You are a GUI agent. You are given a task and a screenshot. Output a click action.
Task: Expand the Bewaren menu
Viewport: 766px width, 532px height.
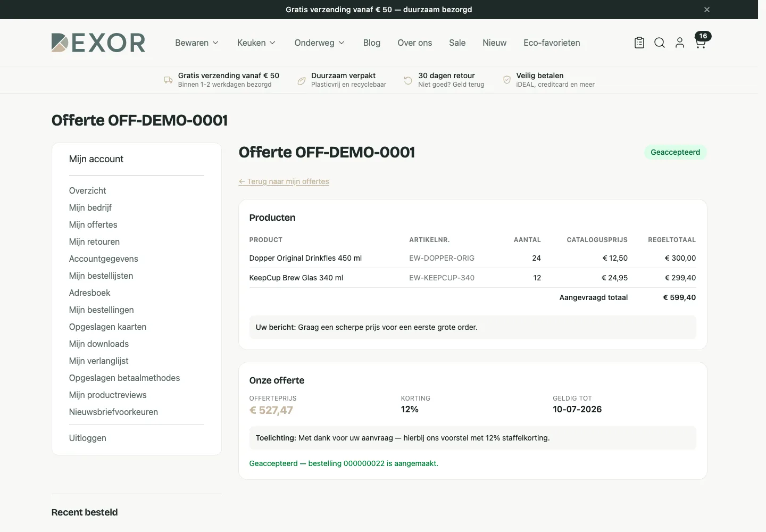tap(197, 43)
